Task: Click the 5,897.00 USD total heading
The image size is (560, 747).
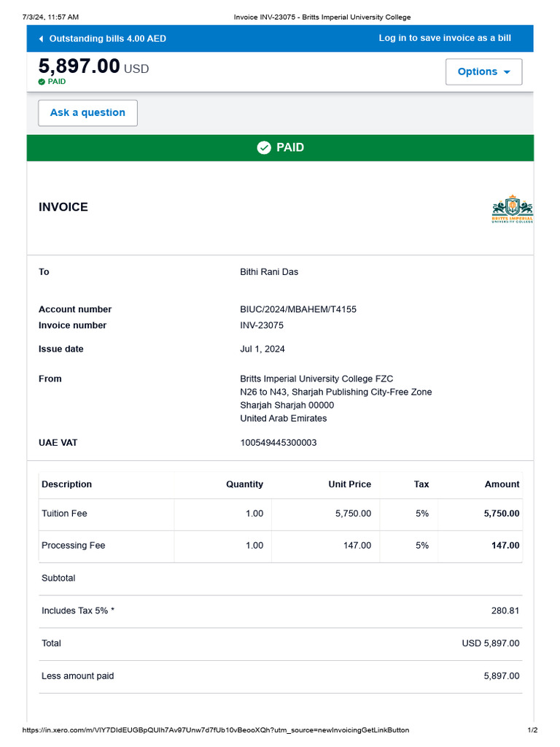Action: pyautogui.click(x=93, y=67)
